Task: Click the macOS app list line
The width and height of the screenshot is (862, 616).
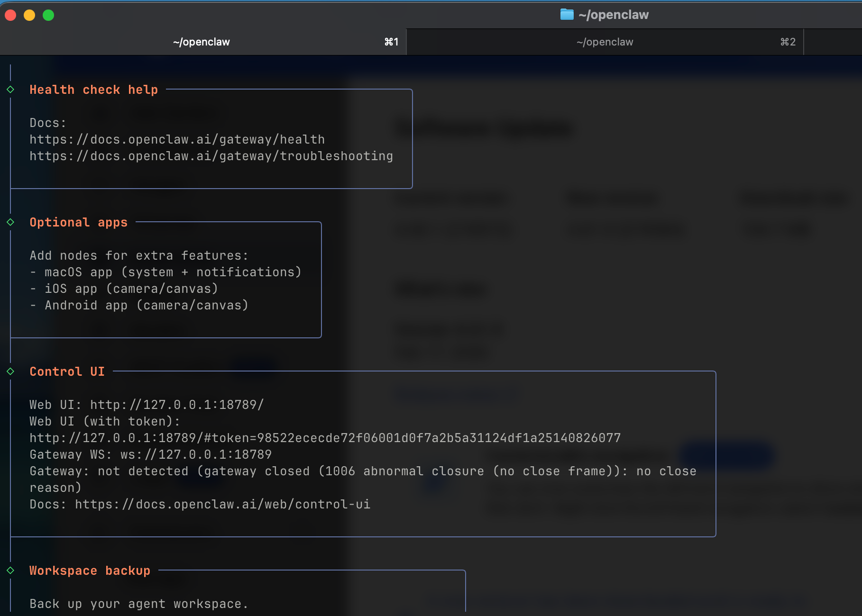Action: click(x=165, y=272)
